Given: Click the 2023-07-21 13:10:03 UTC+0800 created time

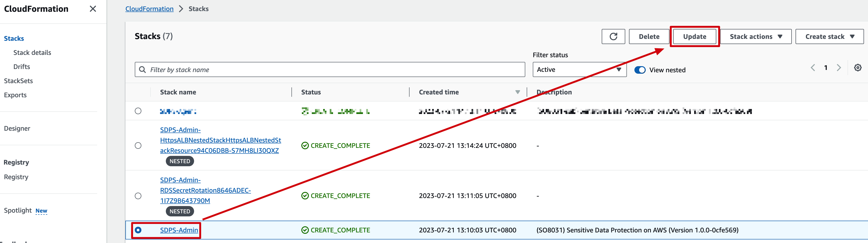Looking at the screenshot, I should 467,230.
